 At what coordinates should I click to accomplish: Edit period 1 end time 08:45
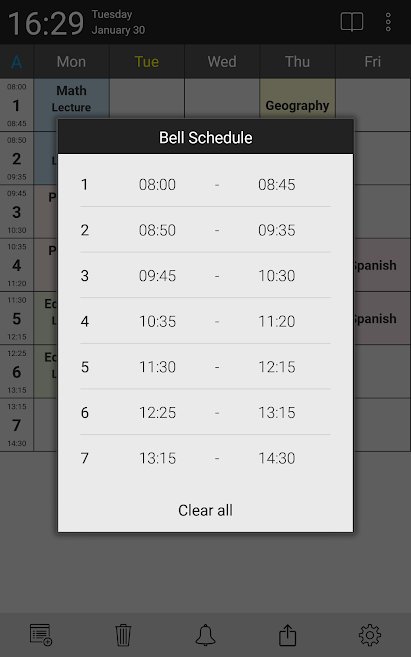[x=277, y=184]
